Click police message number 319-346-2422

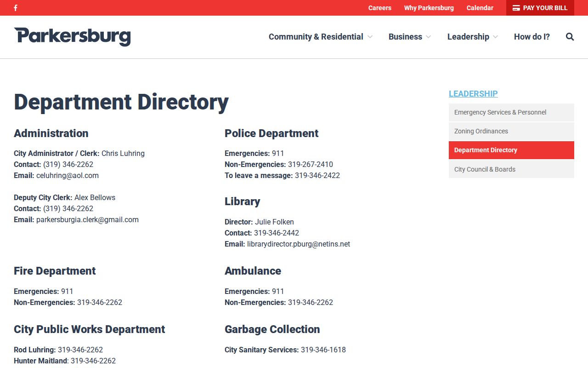[x=317, y=175]
